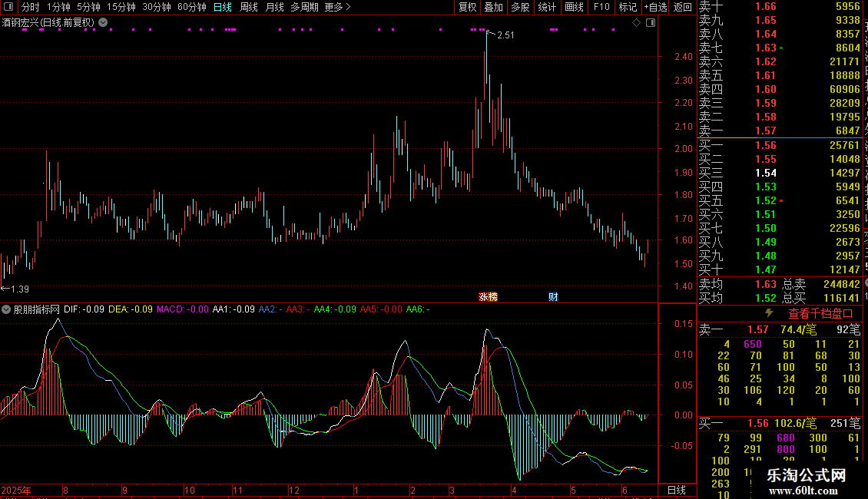
Task: Open the 多股 multi-stock view
Action: coord(520,7)
